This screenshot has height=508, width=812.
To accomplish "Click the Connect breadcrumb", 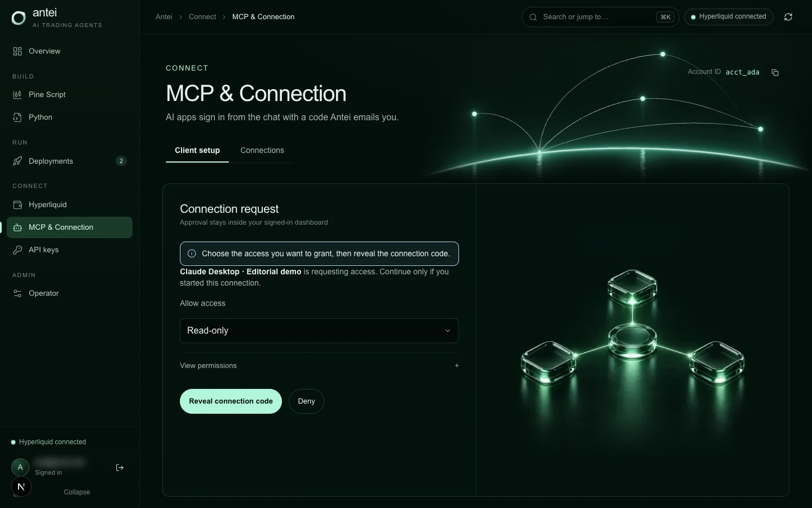I will click(202, 17).
